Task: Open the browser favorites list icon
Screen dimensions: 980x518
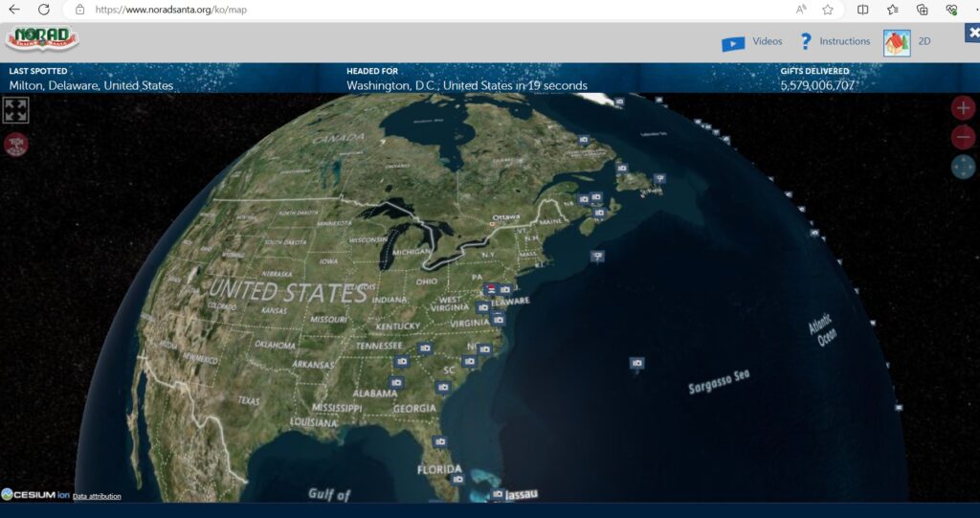Action: pos(893,10)
